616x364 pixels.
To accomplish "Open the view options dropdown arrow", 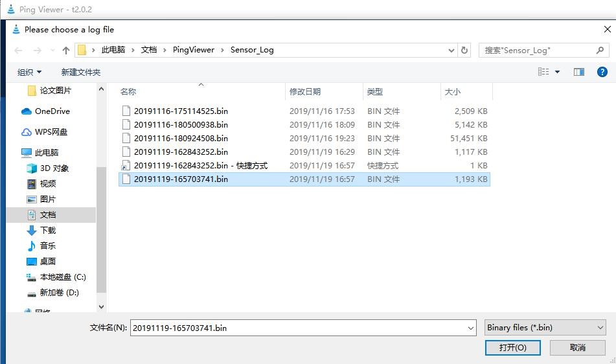I will [x=557, y=72].
